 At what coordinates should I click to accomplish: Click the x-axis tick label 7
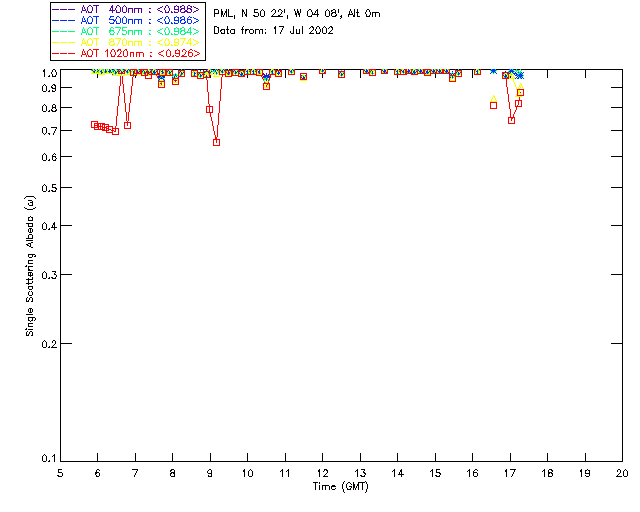pyautogui.click(x=135, y=473)
